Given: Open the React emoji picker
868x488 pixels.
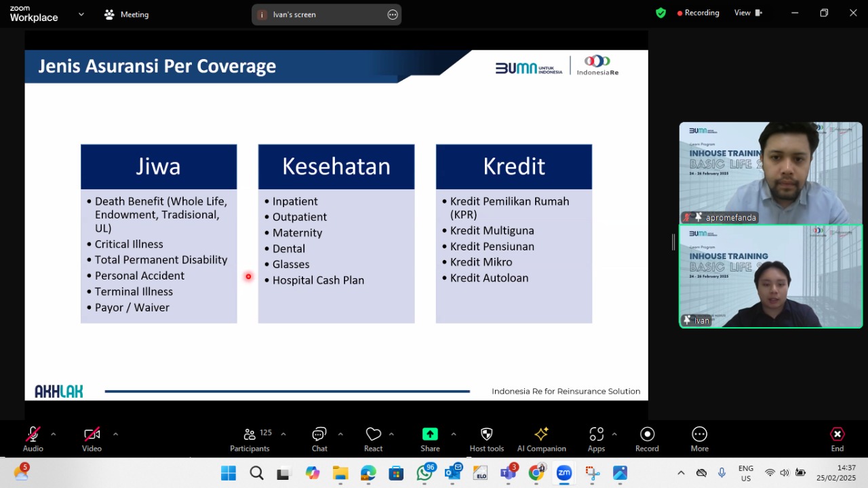Looking at the screenshot, I should click(373, 439).
